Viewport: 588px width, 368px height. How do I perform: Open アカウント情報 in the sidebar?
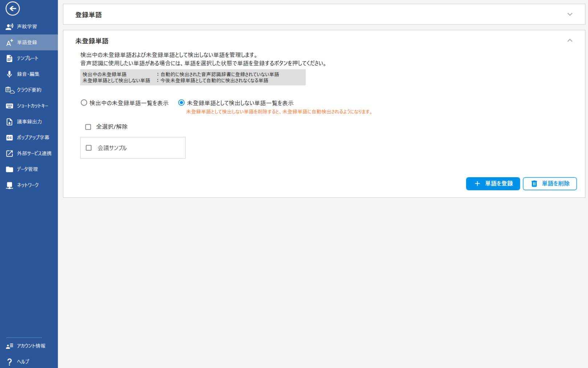31,346
